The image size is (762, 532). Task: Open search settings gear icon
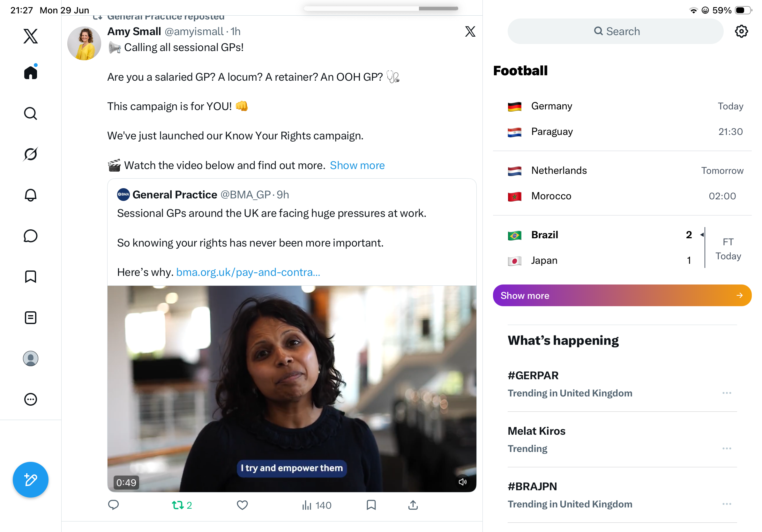741,32
